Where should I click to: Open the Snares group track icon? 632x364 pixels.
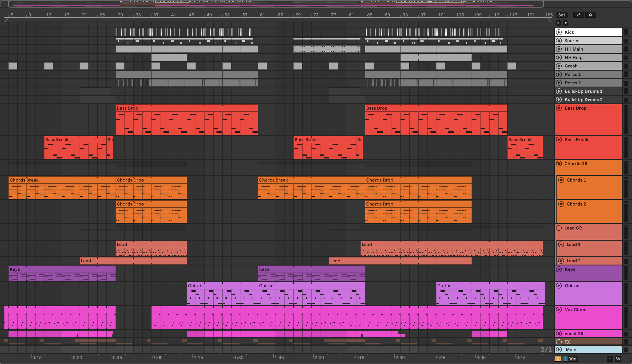(559, 40)
